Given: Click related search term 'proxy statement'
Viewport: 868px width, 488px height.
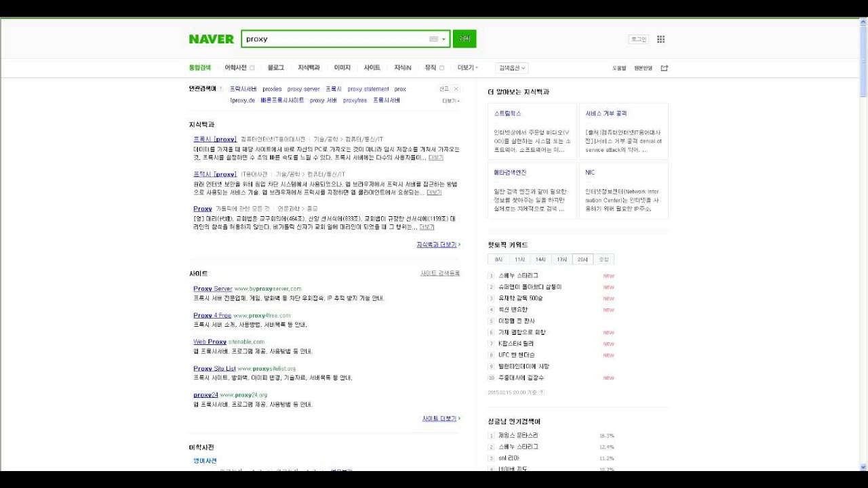Looking at the screenshot, I should click(x=368, y=89).
